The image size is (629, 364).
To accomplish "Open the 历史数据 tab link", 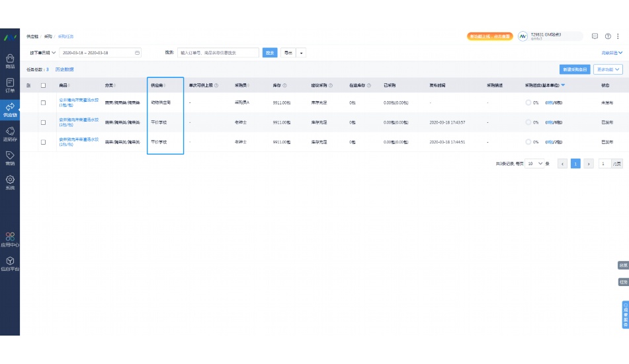I will click(64, 69).
